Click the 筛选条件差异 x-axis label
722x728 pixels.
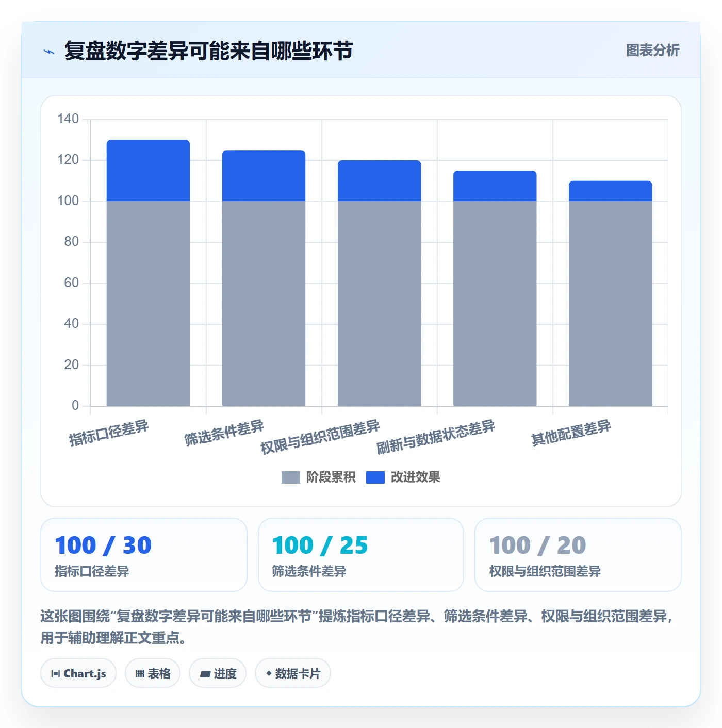click(224, 433)
